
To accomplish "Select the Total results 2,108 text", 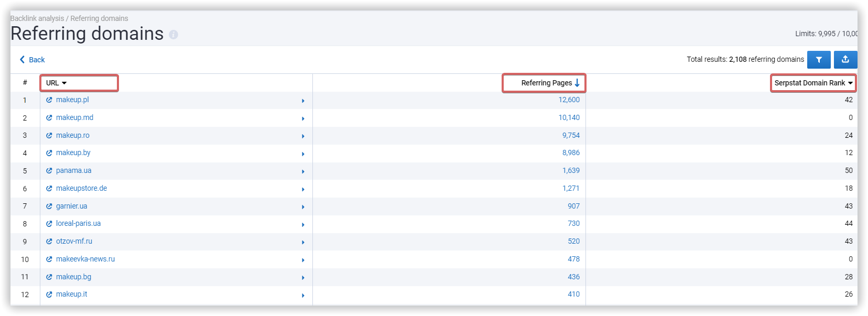I will click(745, 59).
